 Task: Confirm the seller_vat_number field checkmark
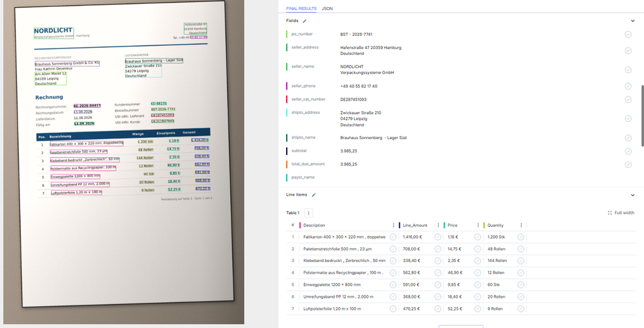(x=628, y=99)
